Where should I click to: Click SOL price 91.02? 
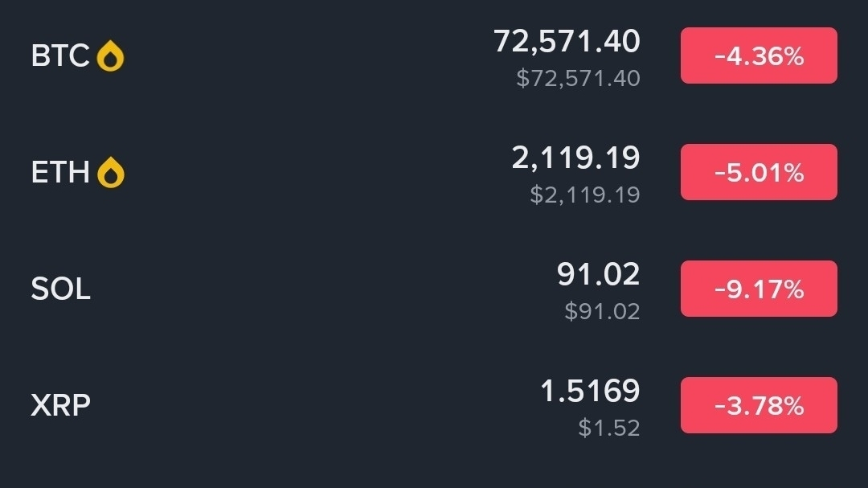click(598, 274)
